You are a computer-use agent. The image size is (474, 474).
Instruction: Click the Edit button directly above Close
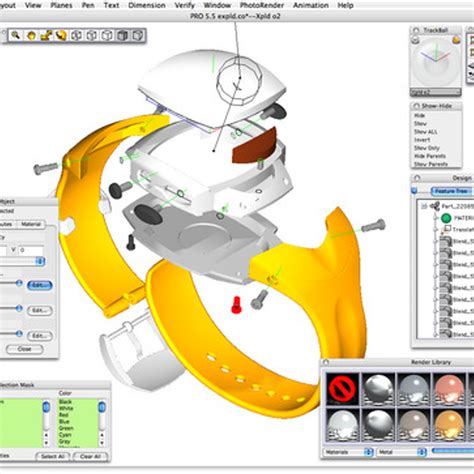click(40, 336)
